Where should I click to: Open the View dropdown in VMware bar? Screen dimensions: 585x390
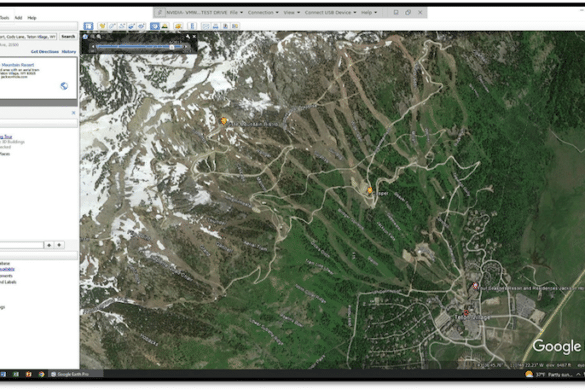click(x=291, y=12)
